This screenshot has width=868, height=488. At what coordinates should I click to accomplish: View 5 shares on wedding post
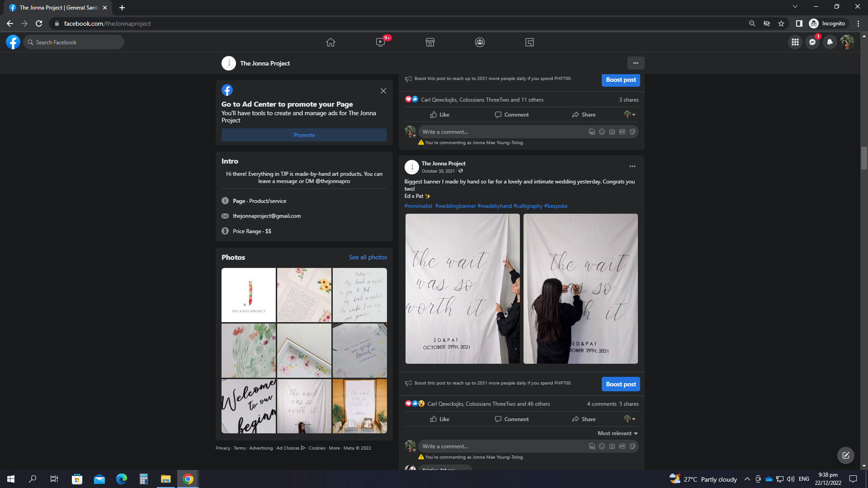[629, 404]
